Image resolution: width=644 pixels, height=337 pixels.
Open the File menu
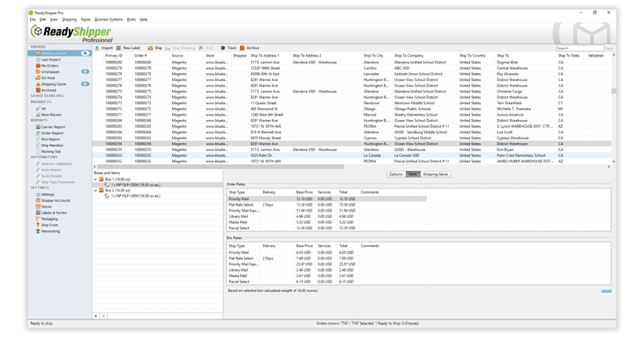[33, 19]
